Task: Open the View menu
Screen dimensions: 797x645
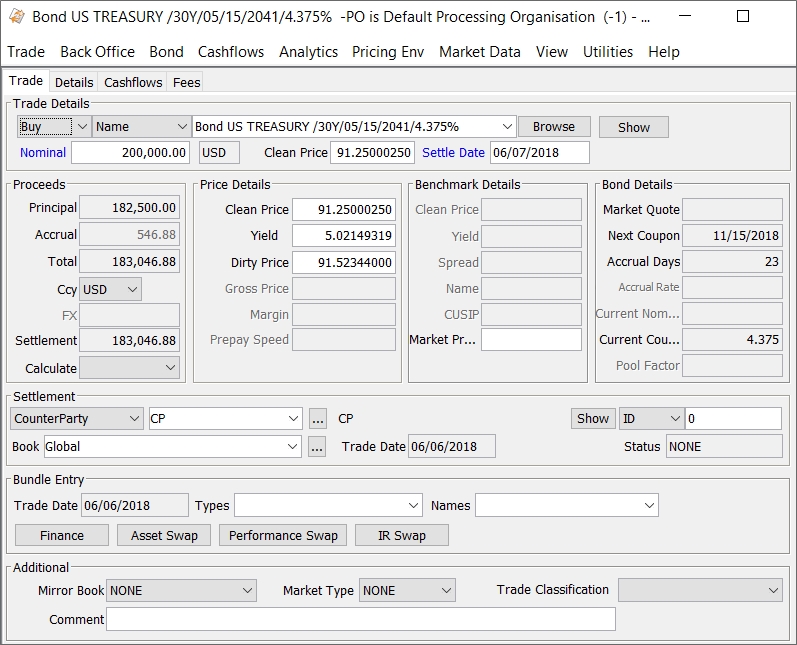Action: pyautogui.click(x=551, y=52)
